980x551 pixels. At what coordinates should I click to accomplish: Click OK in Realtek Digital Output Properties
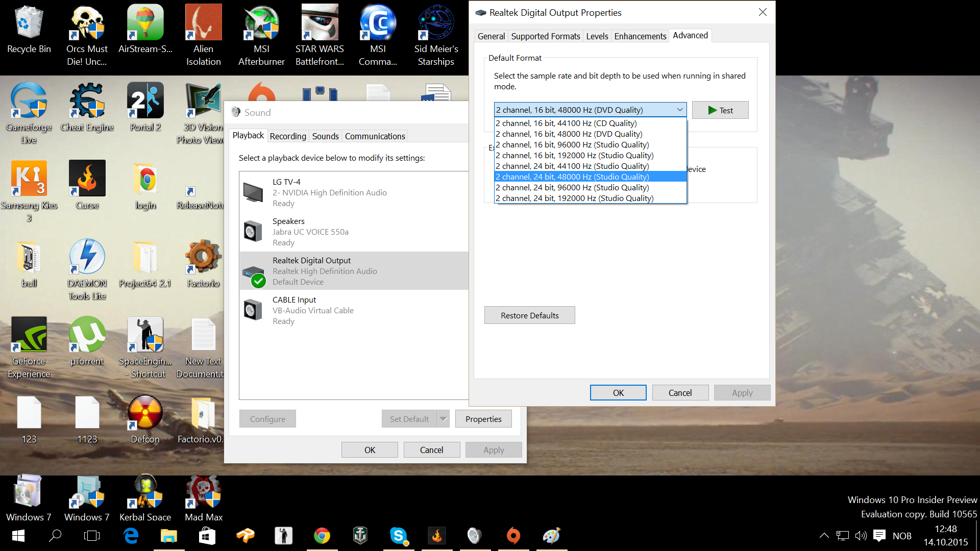point(618,393)
